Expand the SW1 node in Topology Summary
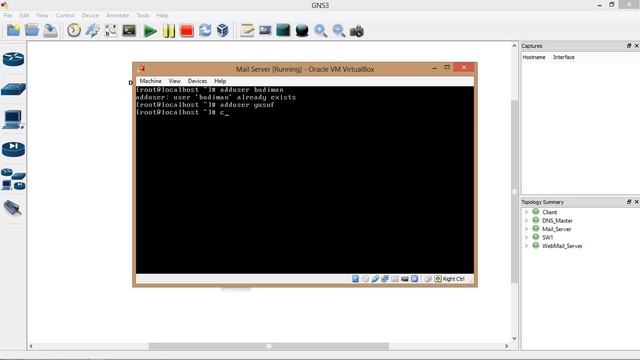640x360 pixels. [527, 237]
